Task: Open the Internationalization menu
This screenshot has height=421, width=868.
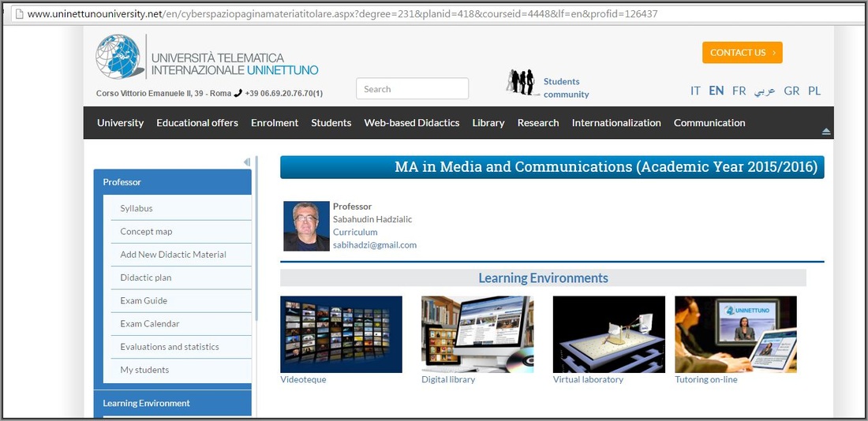Action: coord(616,123)
